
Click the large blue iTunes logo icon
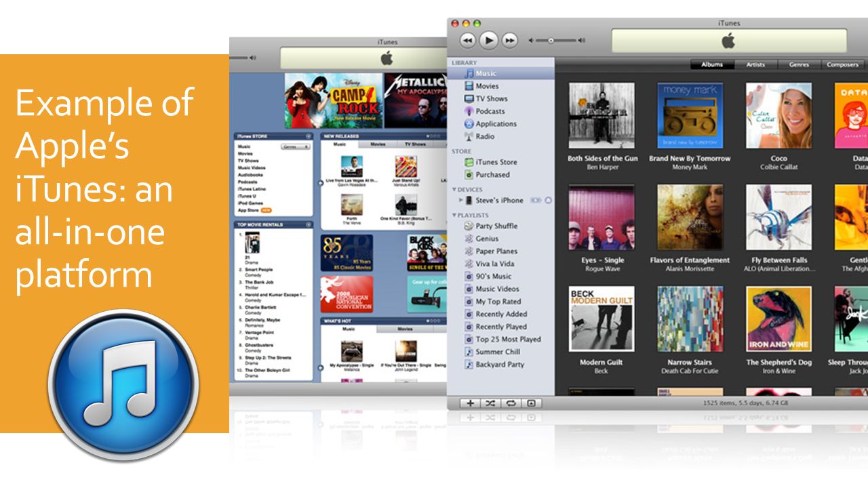click(x=123, y=384)
